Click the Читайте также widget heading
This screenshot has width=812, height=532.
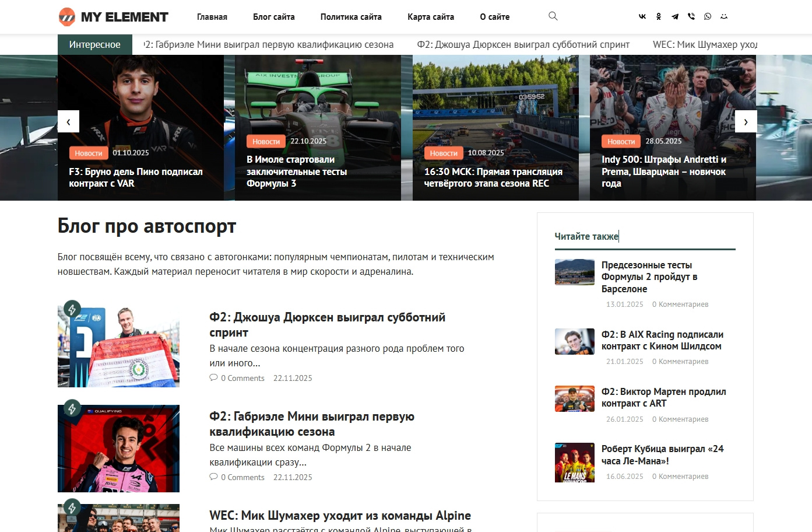click(x=586, y=236)
